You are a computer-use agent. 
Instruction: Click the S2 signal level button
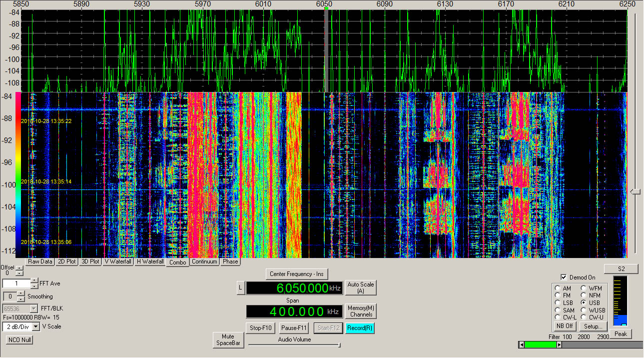[621, 269]
